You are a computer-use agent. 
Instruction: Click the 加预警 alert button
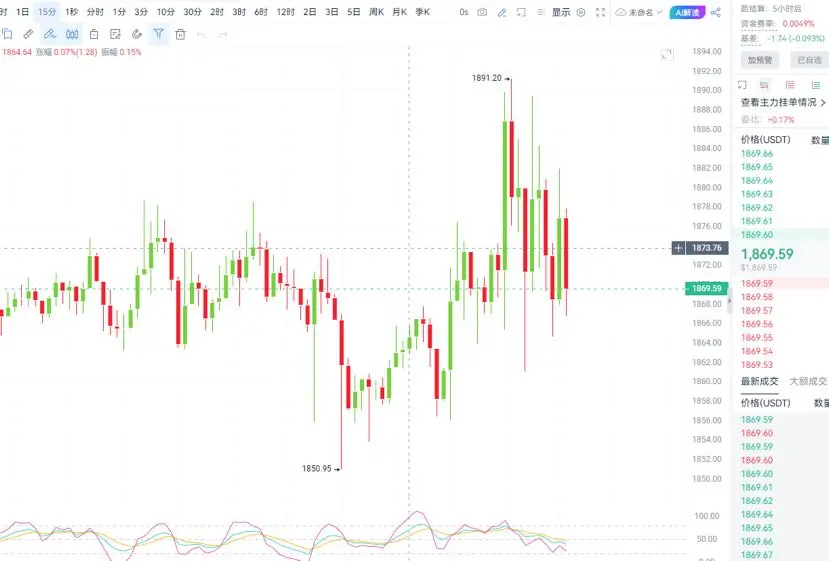pos(760,60)
